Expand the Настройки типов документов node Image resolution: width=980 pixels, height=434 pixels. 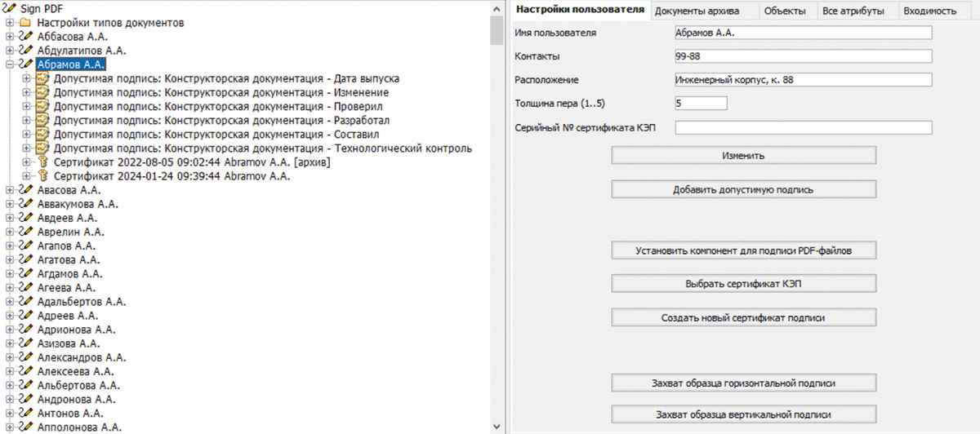pos(10,23)
